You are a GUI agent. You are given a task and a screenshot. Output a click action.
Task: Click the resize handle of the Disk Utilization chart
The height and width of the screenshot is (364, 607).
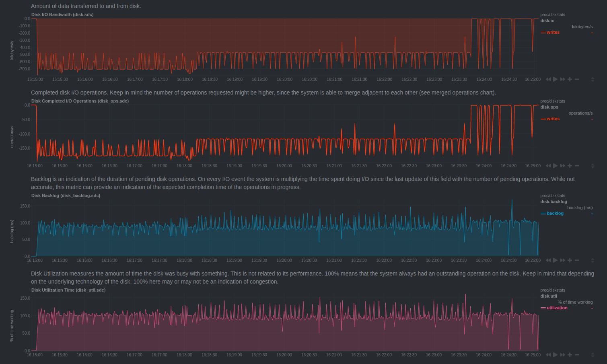click(593, 355)
